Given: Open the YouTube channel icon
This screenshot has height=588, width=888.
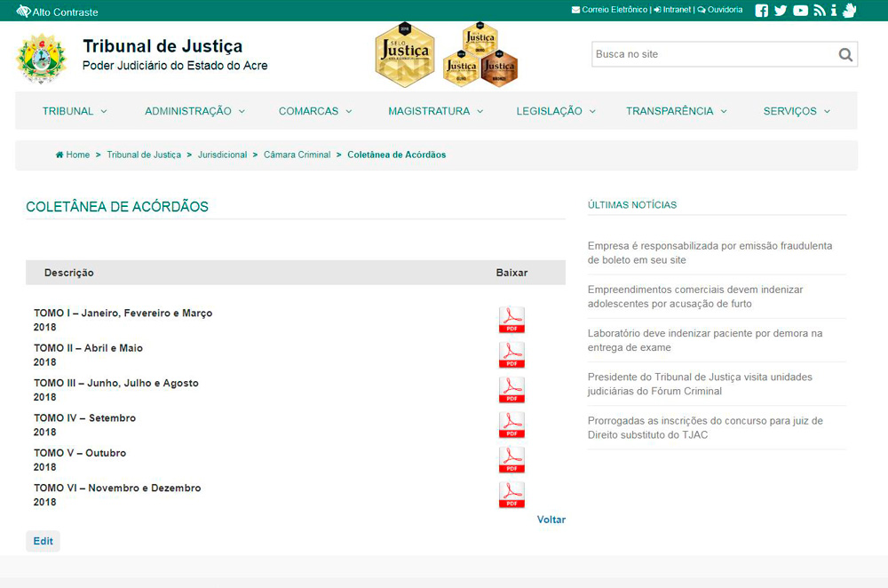Looking at the screenshot, I should click(x=800, y=11).
